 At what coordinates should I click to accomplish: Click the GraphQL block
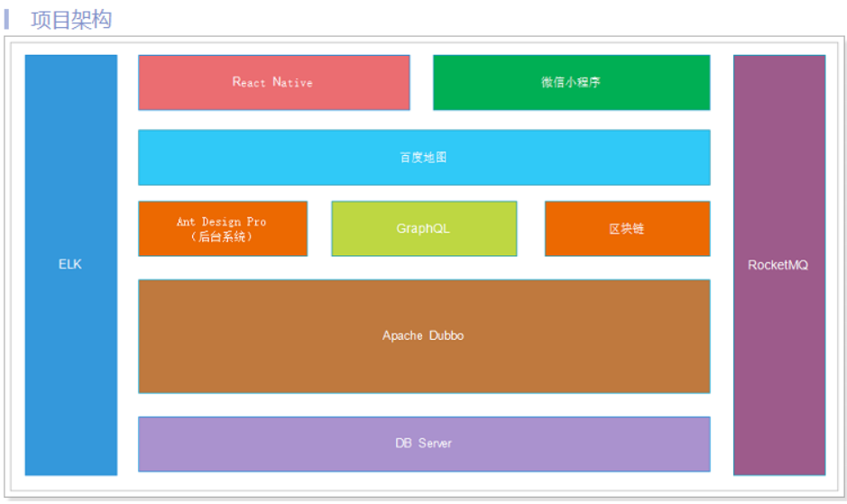[x=424, y=228]
